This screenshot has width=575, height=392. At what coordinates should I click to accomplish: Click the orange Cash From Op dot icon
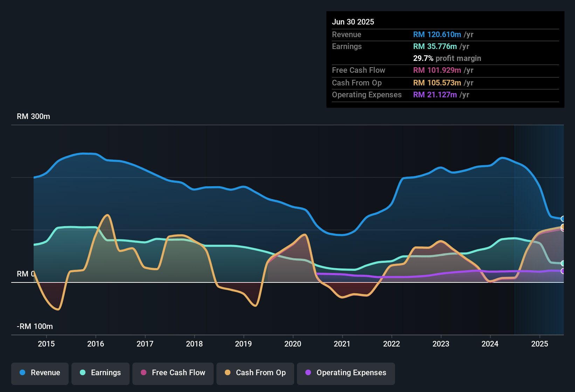coord(228,373)
